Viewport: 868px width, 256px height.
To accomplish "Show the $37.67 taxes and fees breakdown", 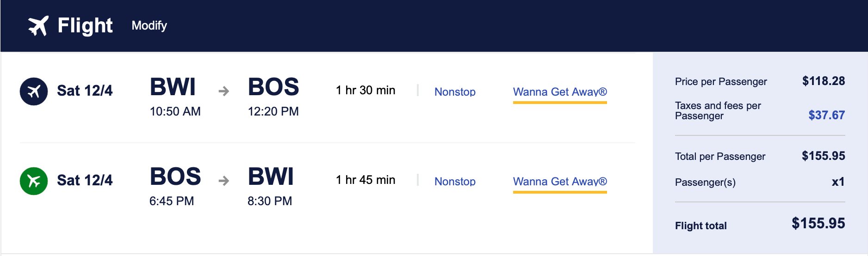I will [x=826, y=115].
